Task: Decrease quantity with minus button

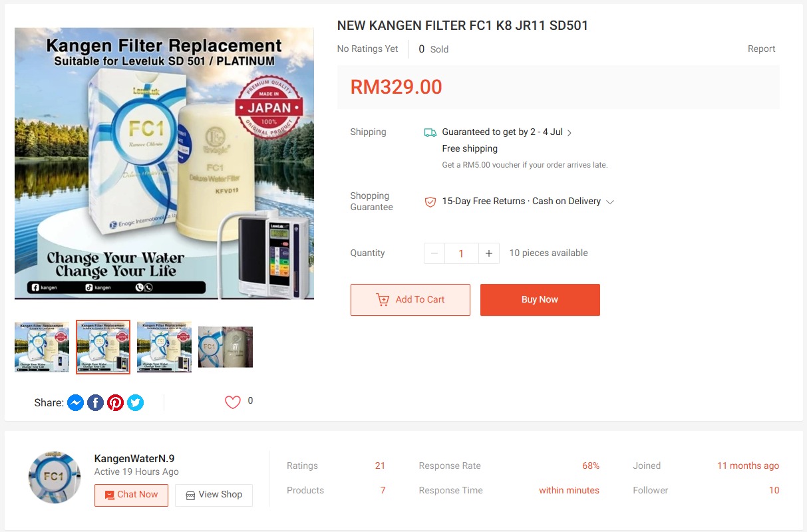Action: pos(434,253)
